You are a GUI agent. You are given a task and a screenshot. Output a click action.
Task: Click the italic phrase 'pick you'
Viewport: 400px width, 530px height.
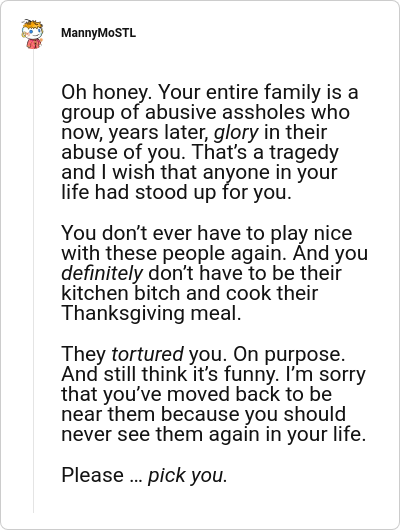pos(186,475)
